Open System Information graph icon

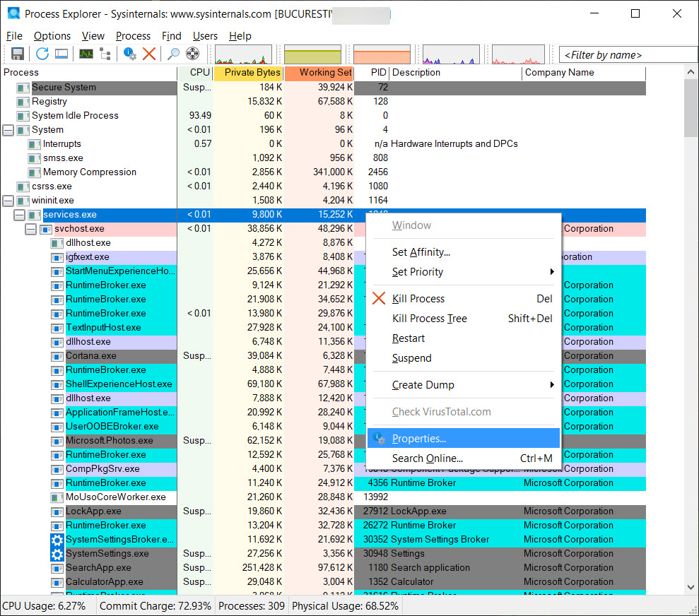point(86,54)
